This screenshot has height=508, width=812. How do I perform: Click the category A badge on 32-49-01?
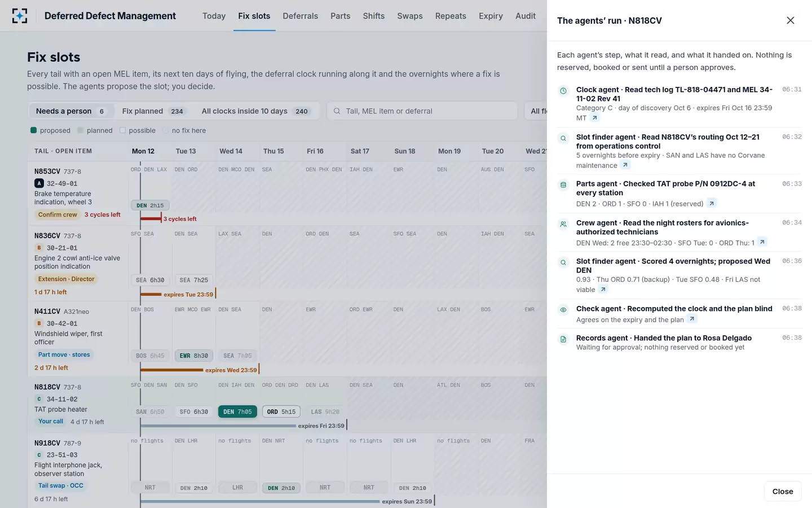pos(39,183)
